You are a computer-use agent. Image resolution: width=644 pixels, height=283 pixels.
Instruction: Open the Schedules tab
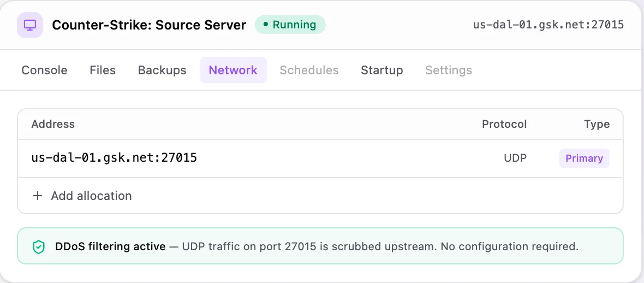point(309,70)
